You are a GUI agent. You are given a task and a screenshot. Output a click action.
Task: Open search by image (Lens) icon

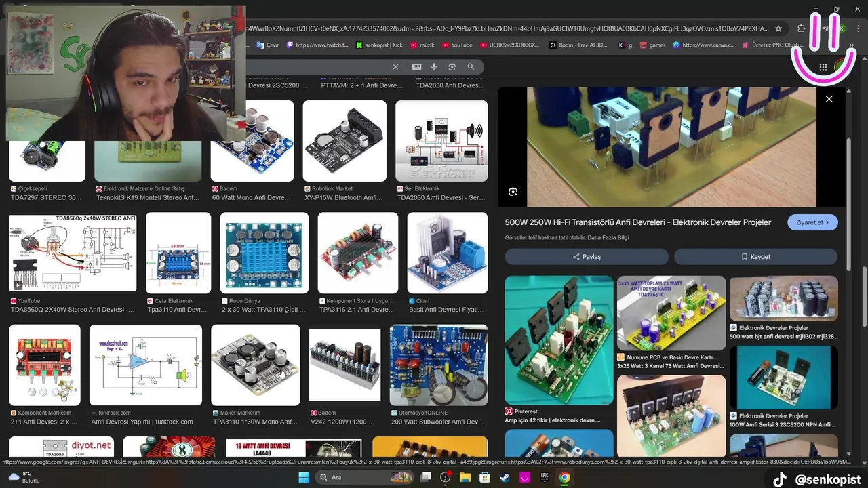[x=452, y=66]
